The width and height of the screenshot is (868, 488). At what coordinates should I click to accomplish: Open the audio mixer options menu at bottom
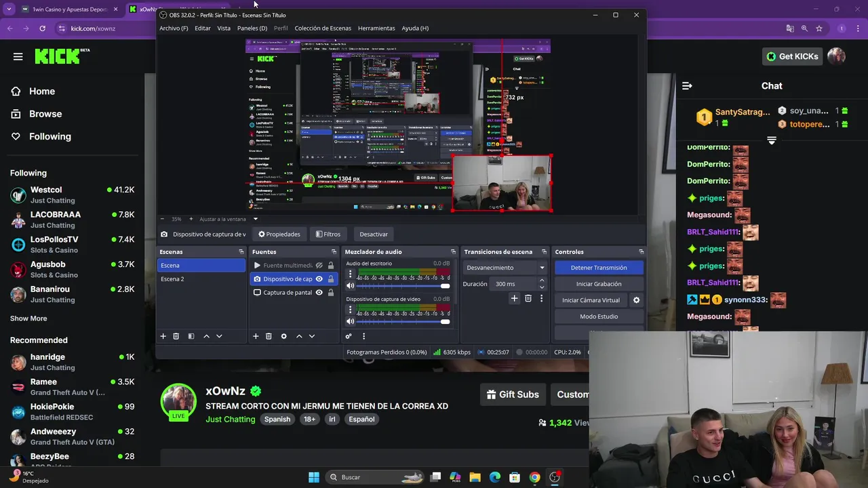[363, 336]
